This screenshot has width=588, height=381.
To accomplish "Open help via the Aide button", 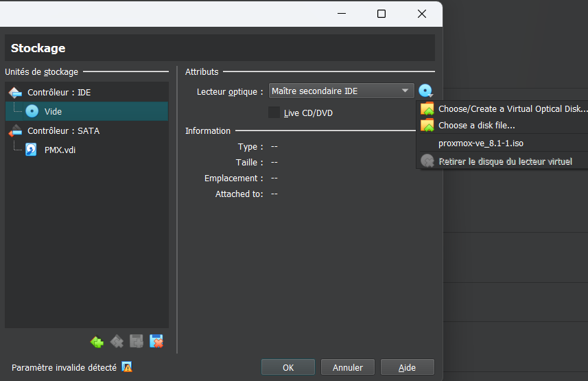I will tap(408, 367).
